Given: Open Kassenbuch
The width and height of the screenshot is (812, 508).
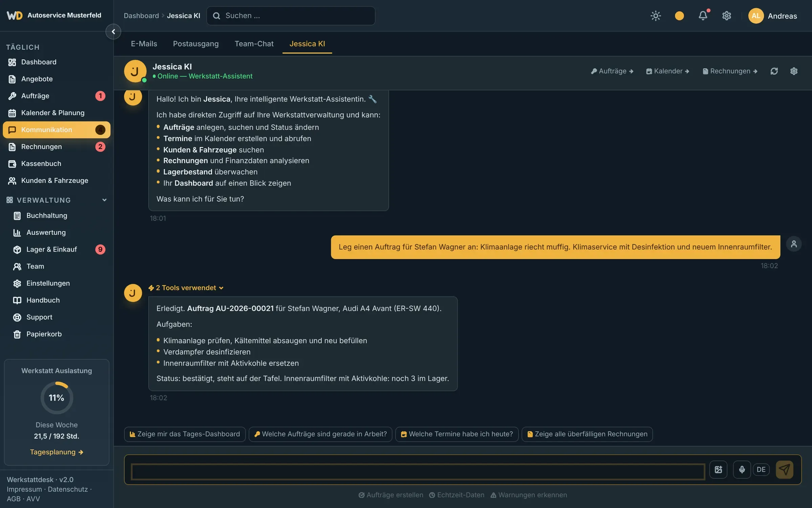Looking at the screenshot, I should (x=57, y=164).
